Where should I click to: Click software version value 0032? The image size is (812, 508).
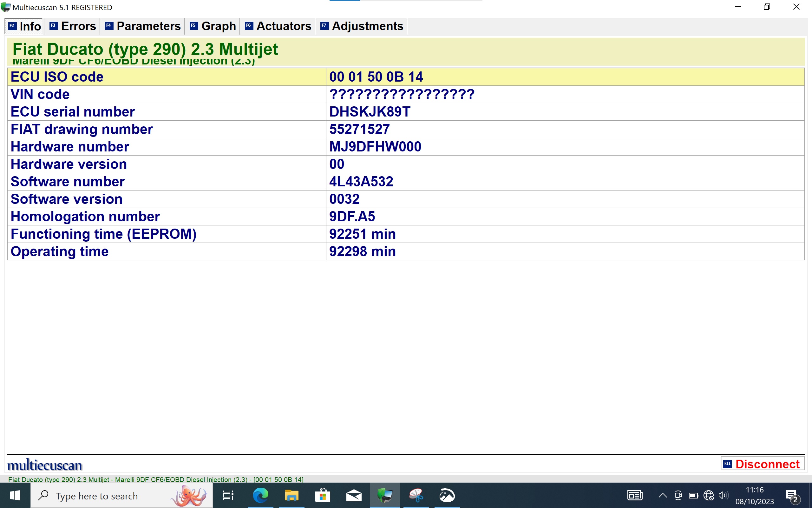tap(344, 199)
